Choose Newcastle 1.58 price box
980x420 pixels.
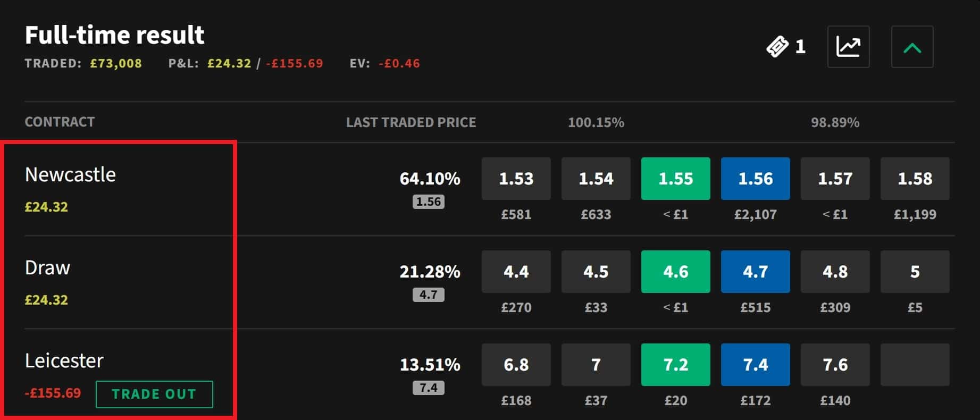915,179
